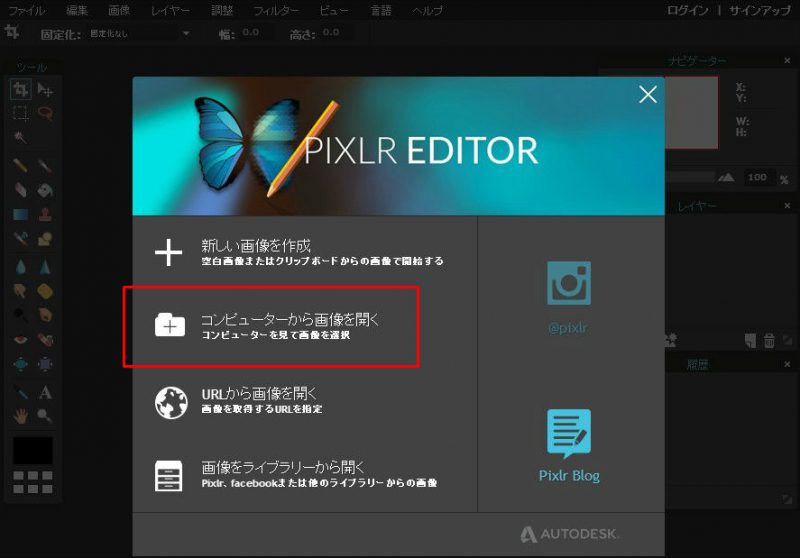Choose URLから画像を開く option

[x=239, y=400]
